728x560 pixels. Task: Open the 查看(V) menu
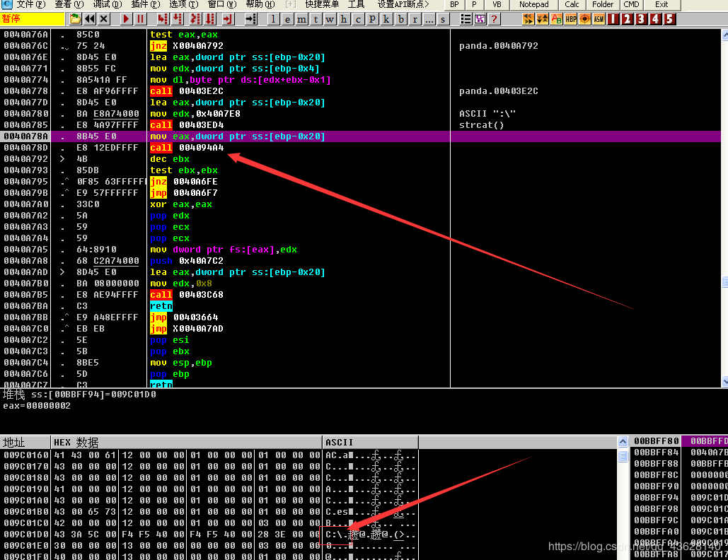[69, 5]
